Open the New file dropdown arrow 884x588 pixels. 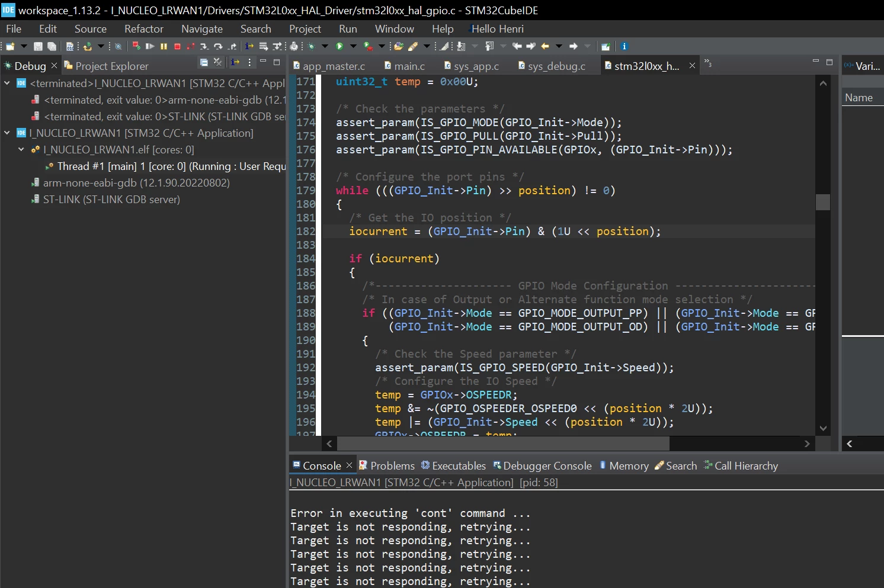(x=24, y=46)
